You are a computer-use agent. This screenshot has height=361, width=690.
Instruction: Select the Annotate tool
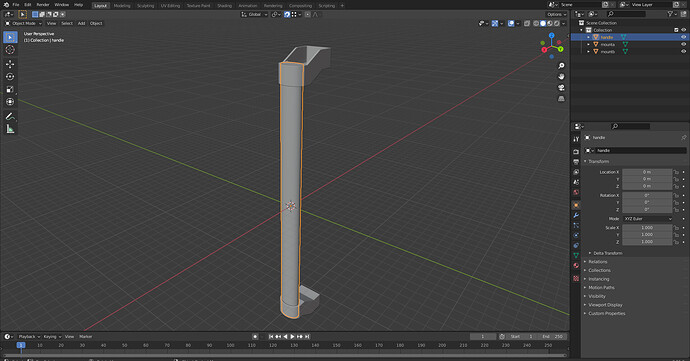click(x=10, y=117)
